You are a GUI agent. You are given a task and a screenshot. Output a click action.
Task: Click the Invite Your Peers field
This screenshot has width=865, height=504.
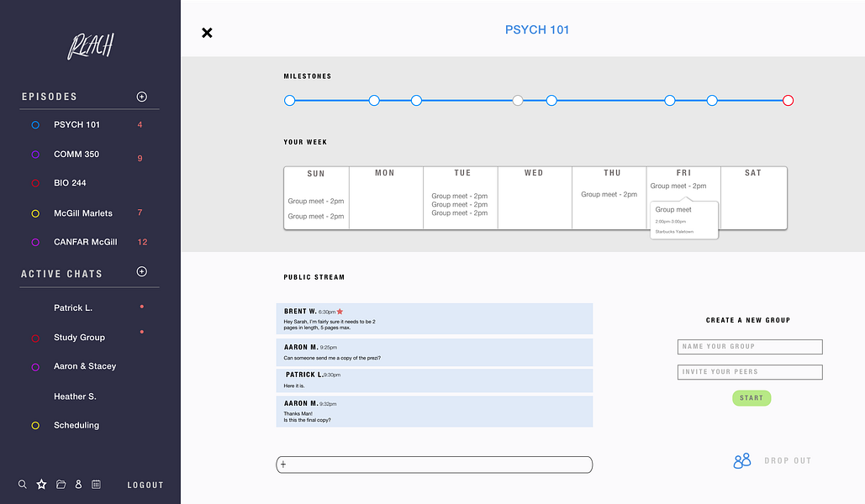tap(750, 372)
